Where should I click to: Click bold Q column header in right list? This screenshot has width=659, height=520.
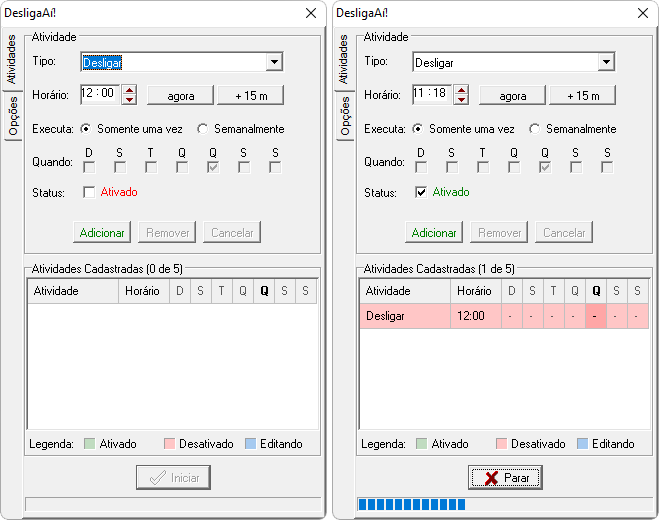596,291
